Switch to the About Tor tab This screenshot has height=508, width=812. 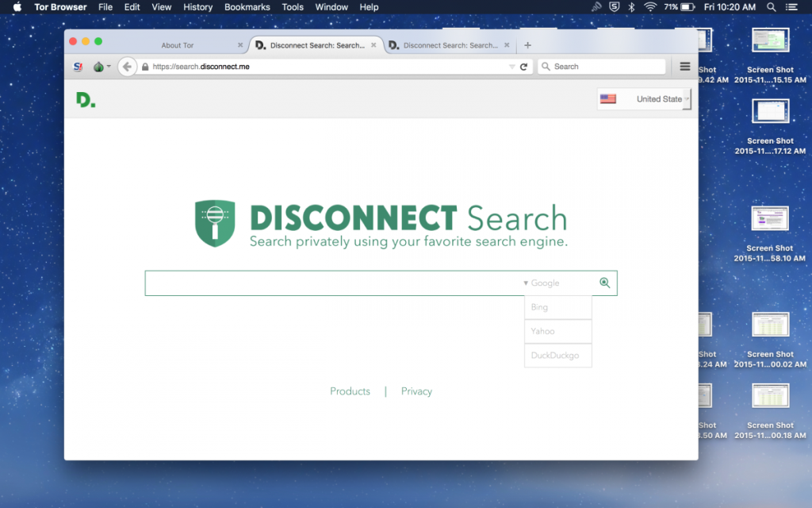178,45
